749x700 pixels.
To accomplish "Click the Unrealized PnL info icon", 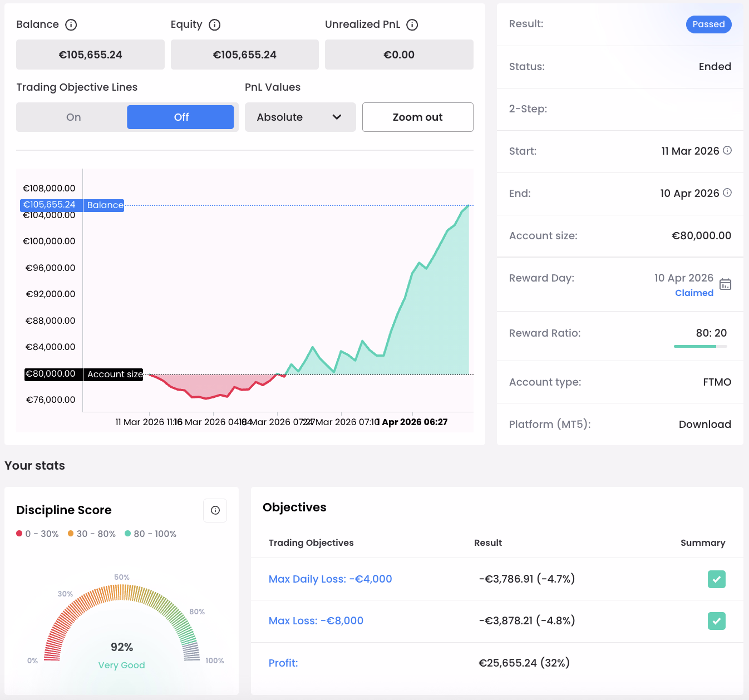I will [412, 24].
